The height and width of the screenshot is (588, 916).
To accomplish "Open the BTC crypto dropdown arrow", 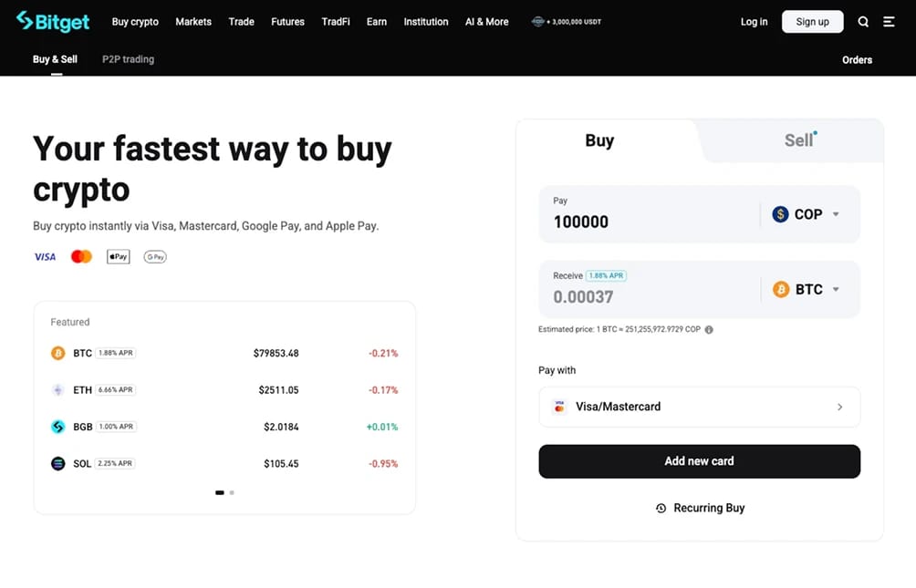I will [836, 289].
